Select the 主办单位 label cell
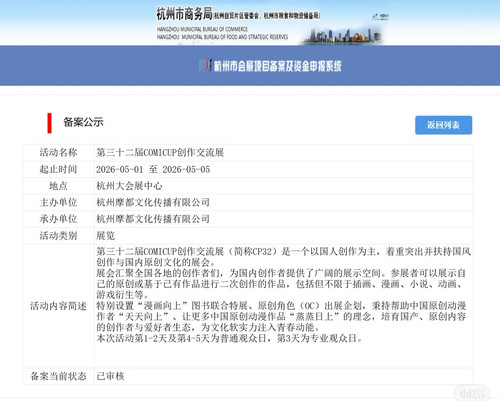Screen dimensions: 500x401 coord(58,202)
